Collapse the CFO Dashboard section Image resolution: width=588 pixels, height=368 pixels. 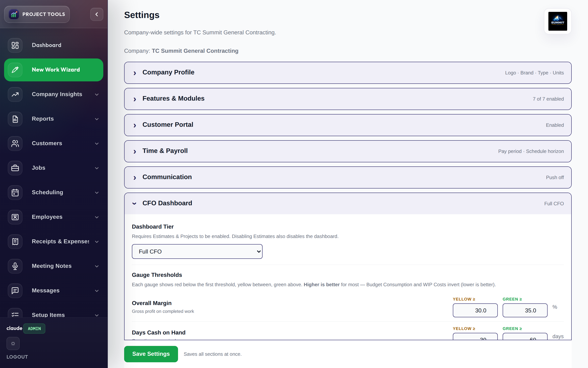(348, 203)
